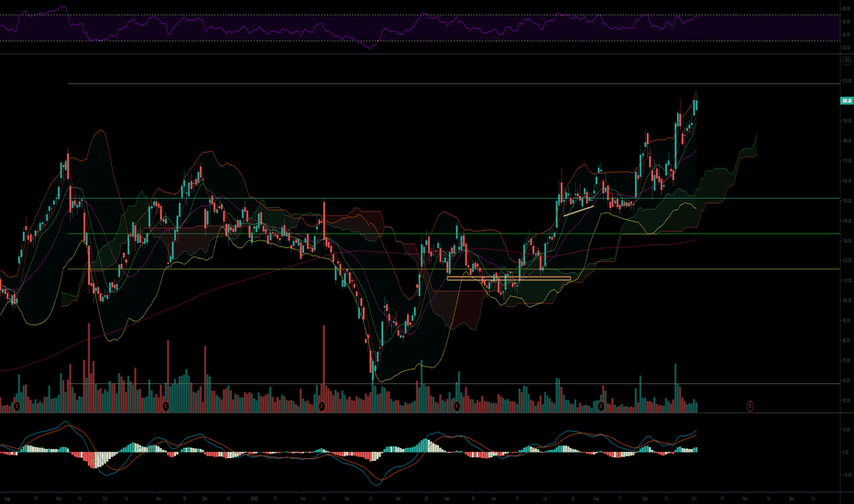The width and height of the screenshot is (854, 504).
Task: Click the 210.00 label on the price axis
Action: tap(847, 81)
